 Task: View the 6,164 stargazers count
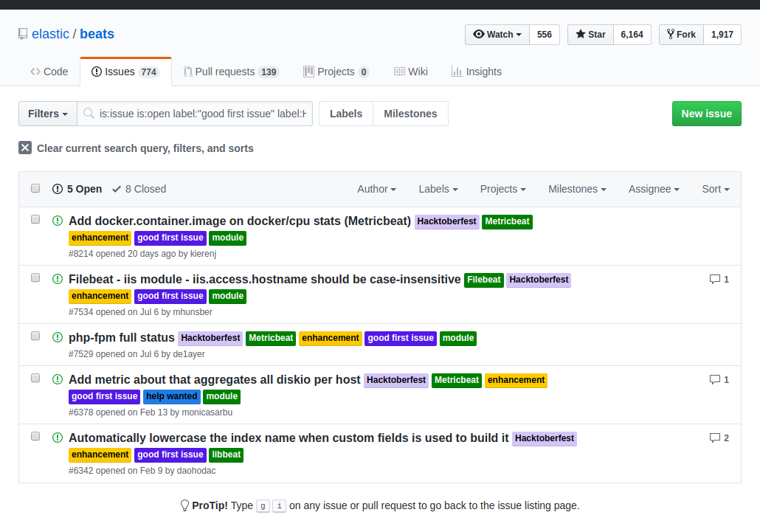click(632, 35)
